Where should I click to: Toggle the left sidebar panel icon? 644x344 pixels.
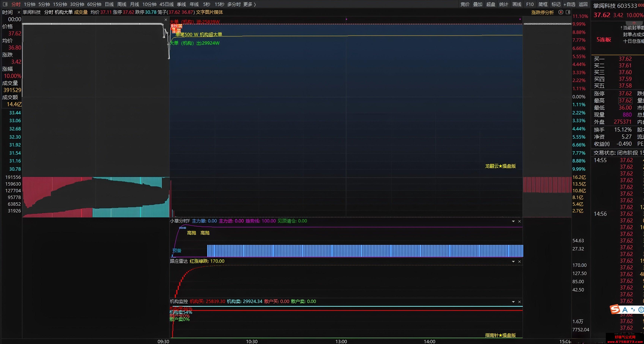coord(5,4)
